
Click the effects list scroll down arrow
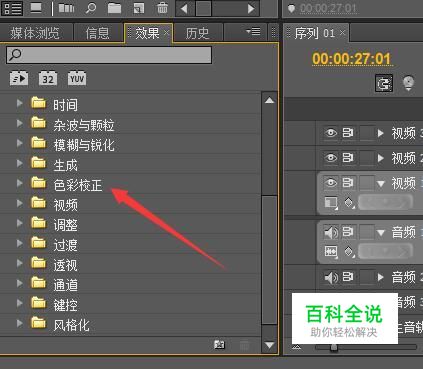pyautogui.click(x=269, y=345)
